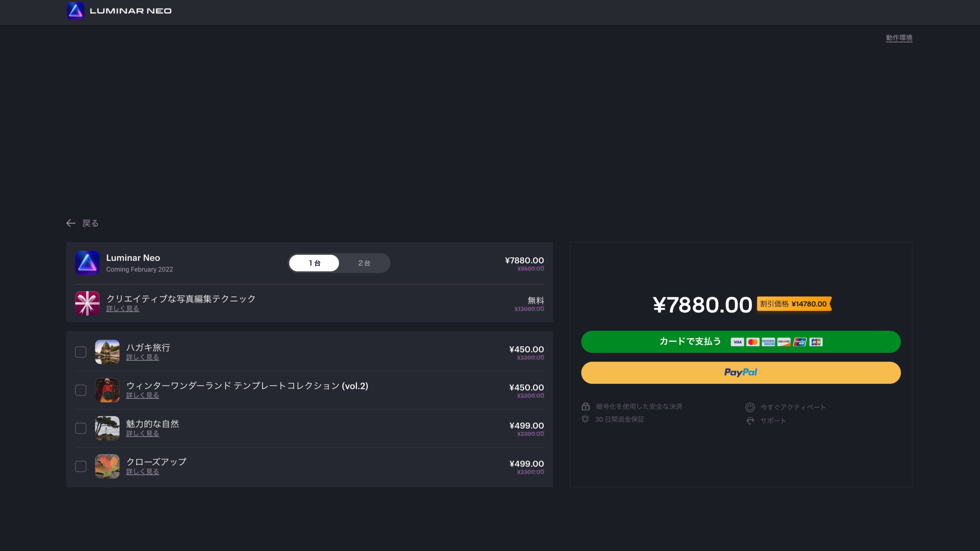Pay with the PayPal button
Viewport: 980px width, 551px height.
click(741, 373)
